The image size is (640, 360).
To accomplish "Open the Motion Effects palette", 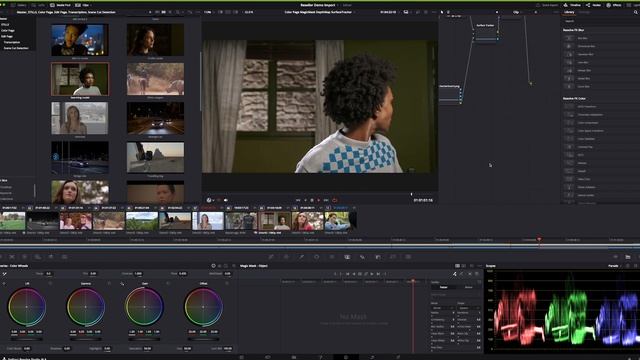I will point(64,257).
